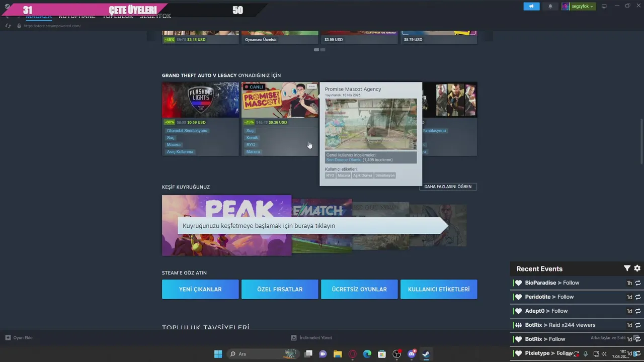Click the page reload icon beside the URL
This screenshot has width=644, height=362.
[x=8, y=26]
